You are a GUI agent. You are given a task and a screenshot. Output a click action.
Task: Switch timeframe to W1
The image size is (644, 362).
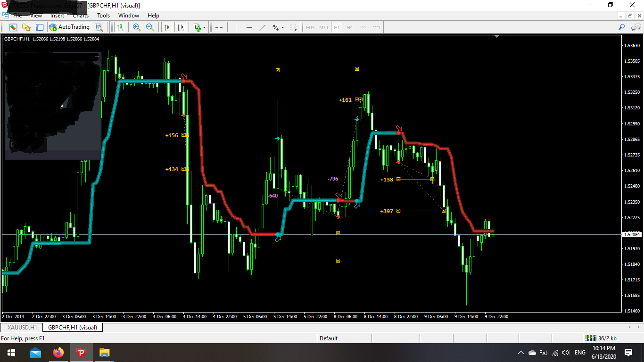coord(377,27)
